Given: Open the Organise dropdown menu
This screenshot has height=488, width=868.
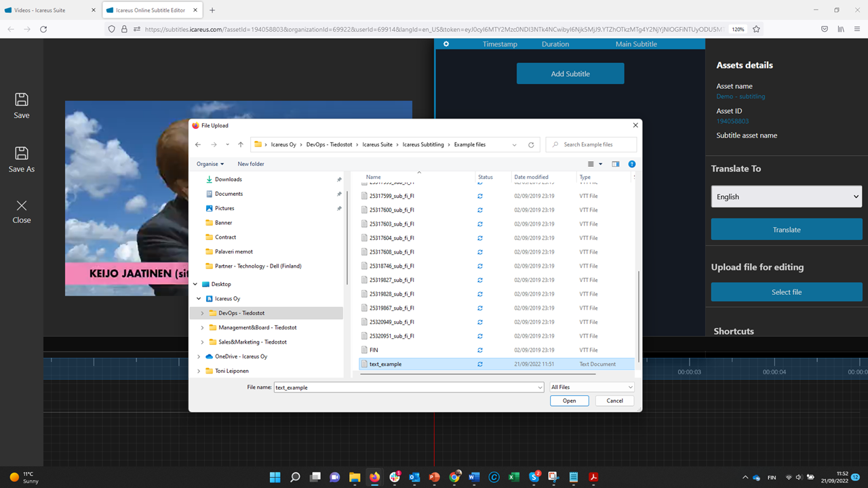Looking at the screenshot, I should point(211,164).
